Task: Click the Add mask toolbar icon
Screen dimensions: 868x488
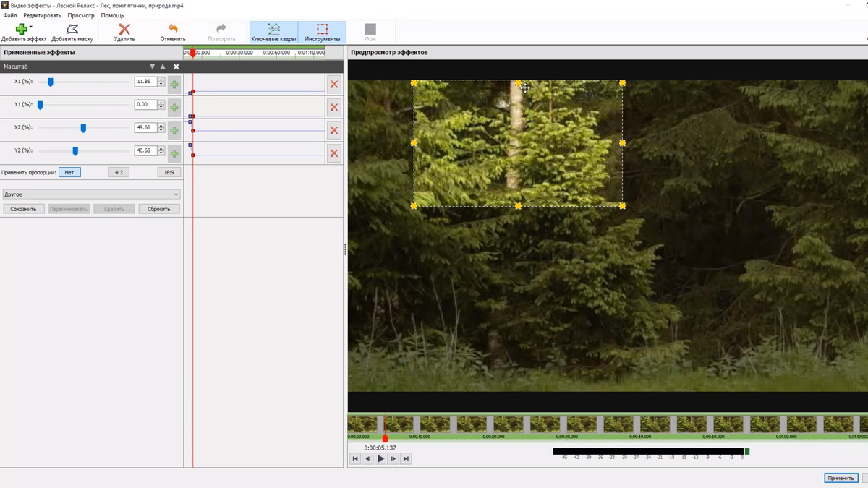Action: tap(72, 29)
